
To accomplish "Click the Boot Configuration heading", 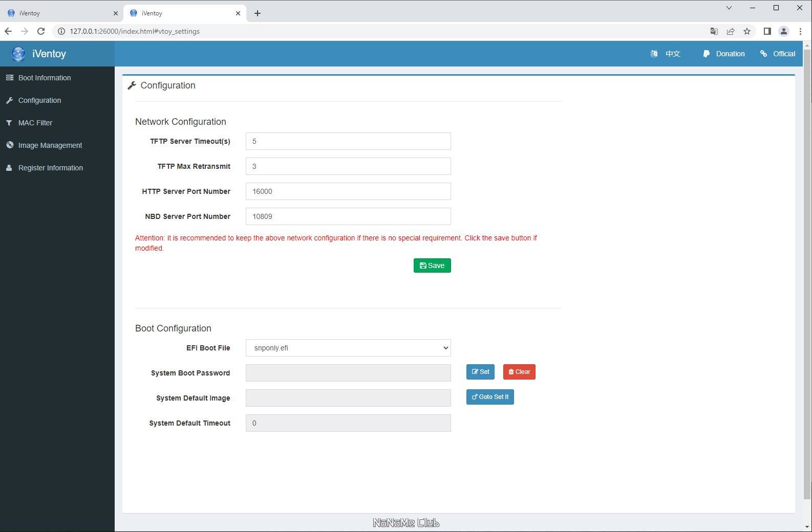I will (x=173, y=328).
